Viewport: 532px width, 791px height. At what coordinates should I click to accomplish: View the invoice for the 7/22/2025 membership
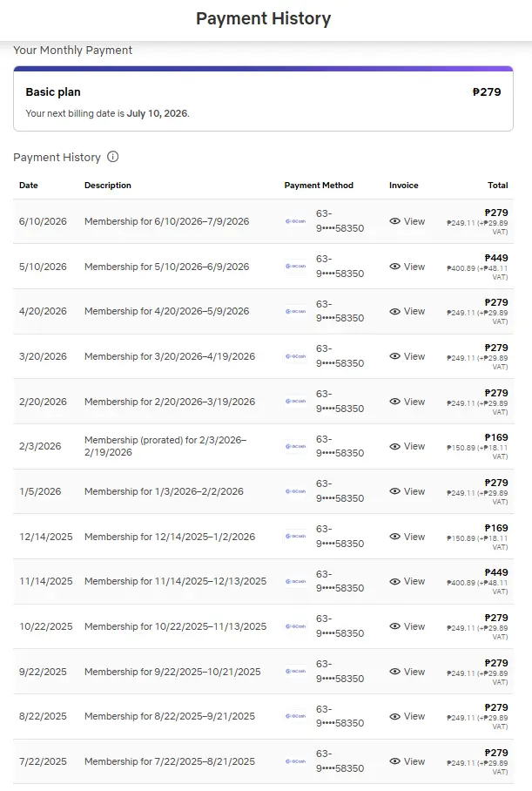click(407, 761)
